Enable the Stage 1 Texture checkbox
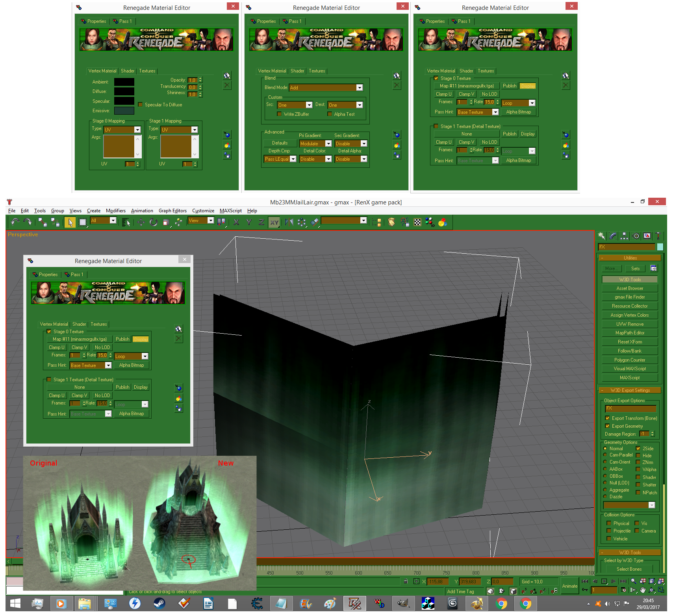Image resolution: width=675 pixels, height=616 pixels. [49, 379]
